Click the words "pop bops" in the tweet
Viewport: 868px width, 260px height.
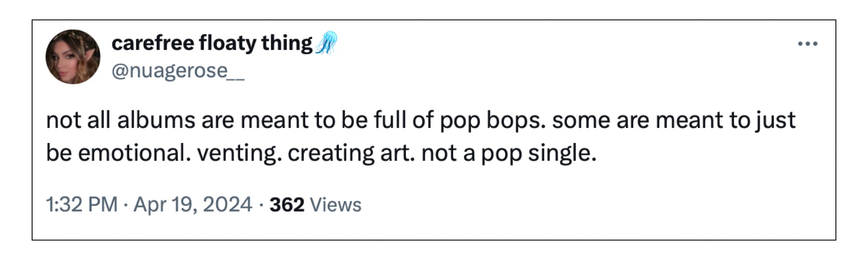coord(492,120)
